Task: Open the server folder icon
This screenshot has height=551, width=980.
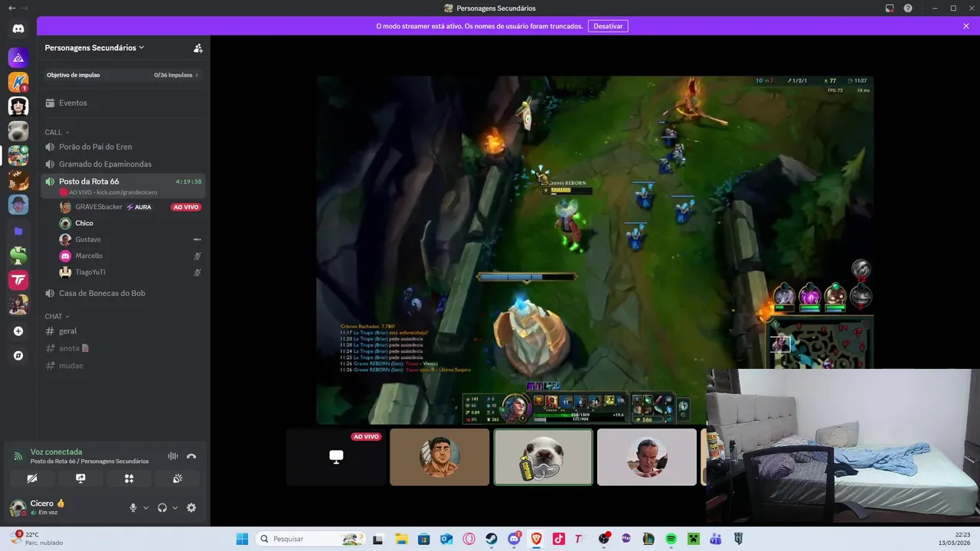Action: point(18,231)
